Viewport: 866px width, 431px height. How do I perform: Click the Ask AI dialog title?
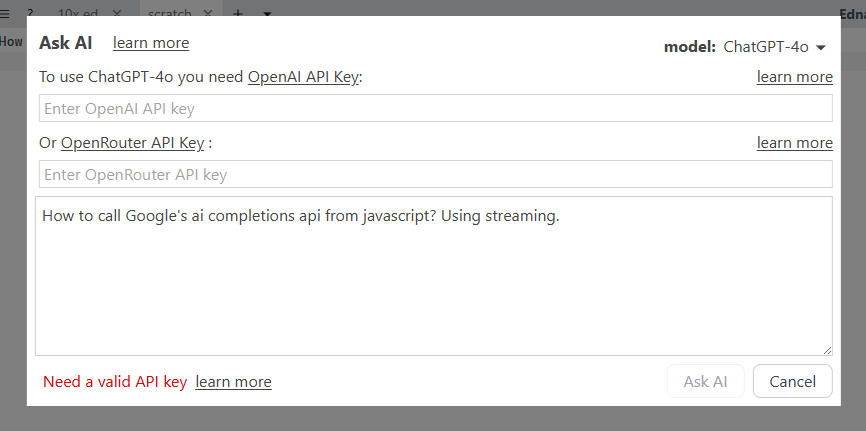pos(66,43)
